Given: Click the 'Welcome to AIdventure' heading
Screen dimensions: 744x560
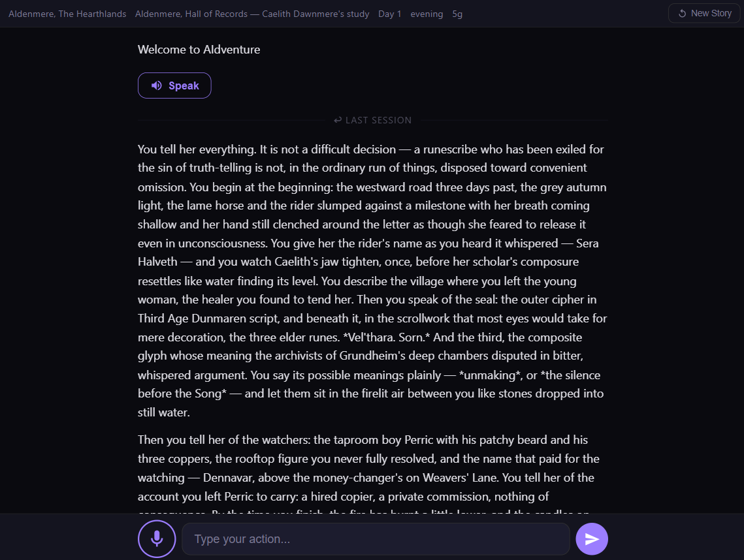Looking at the screenshot, I should coord(199,50).
